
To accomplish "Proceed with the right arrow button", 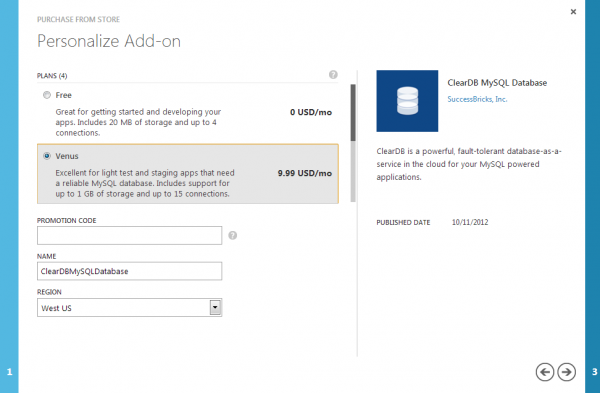I will click(x=566, y=372).
